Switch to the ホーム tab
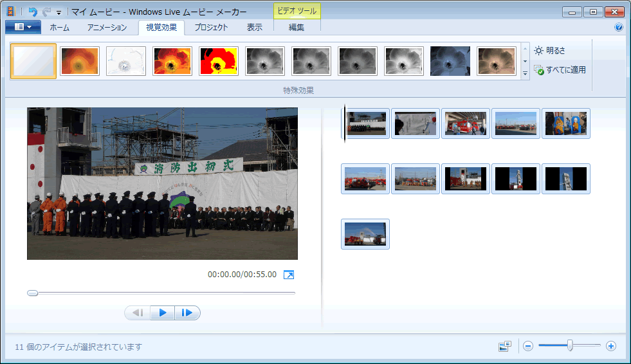Screen dimensions: 631x364 (x=59, y=27)
